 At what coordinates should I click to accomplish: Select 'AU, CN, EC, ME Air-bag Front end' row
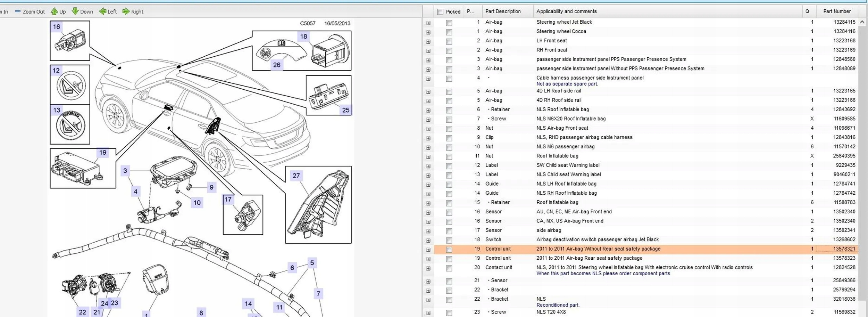point(646,212)
